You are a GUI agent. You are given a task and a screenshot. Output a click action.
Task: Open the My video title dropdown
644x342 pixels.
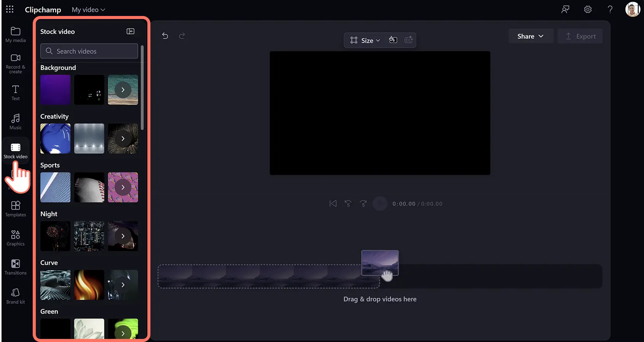pos(88,10)
